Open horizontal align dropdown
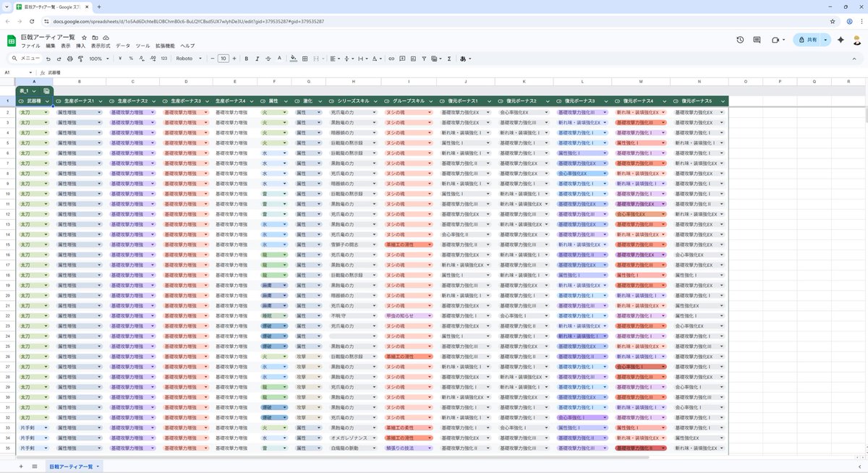868x473 pixels. (x=336, y=59)
